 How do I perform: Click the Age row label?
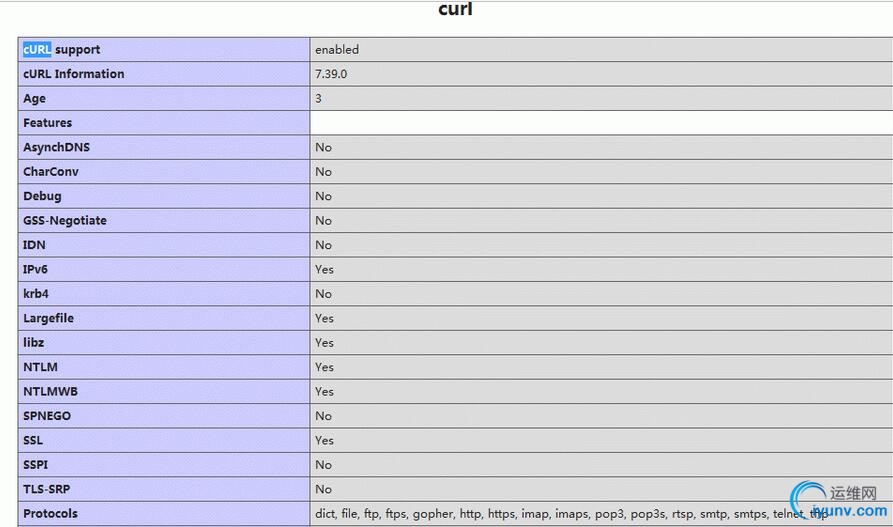(34, 98)
